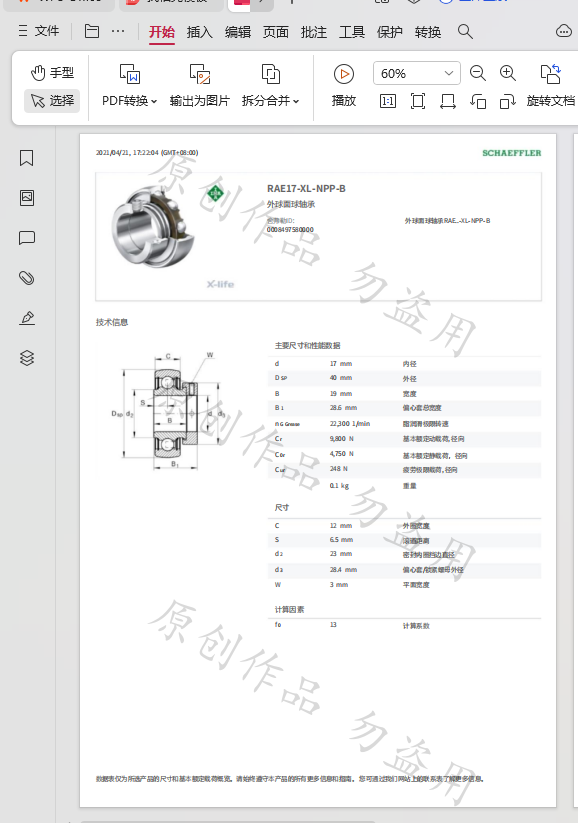Viewport: 578px width, 823px height.
Task: Click 旋转文档 rotate document button
Action: point(551,86)
